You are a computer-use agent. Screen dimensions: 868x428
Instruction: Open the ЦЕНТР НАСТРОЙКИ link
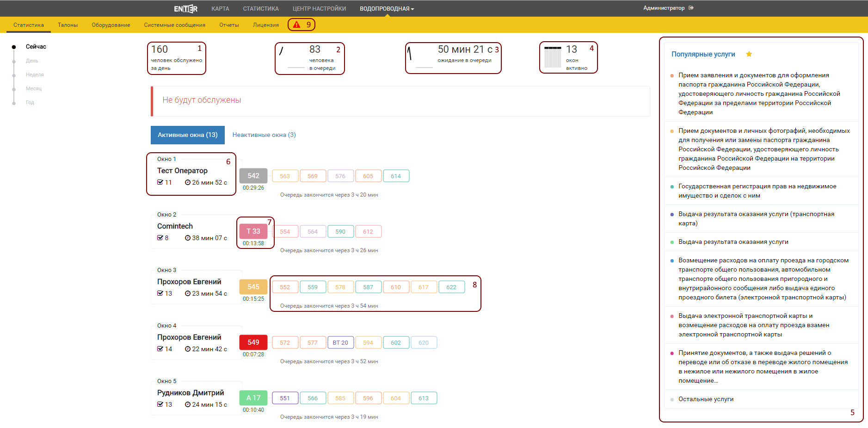[x=319, y=9]
